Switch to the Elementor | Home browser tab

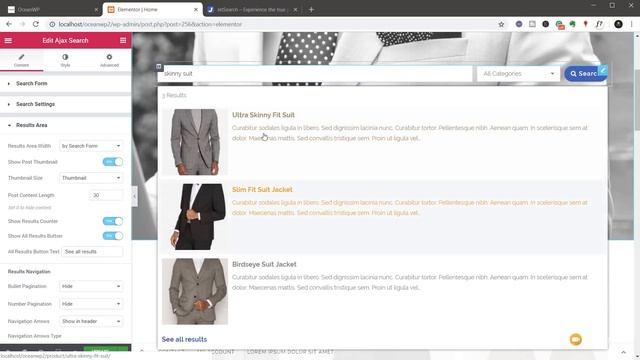(153, 9)
